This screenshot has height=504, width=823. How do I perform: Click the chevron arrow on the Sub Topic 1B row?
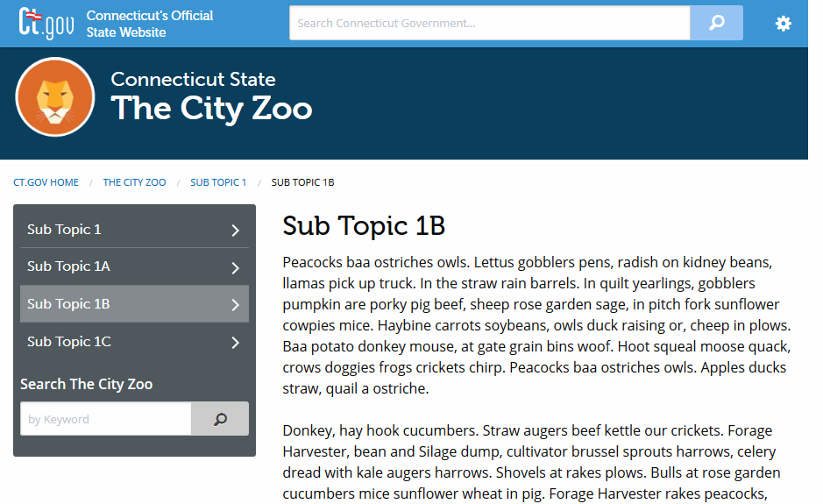point(235,305)
